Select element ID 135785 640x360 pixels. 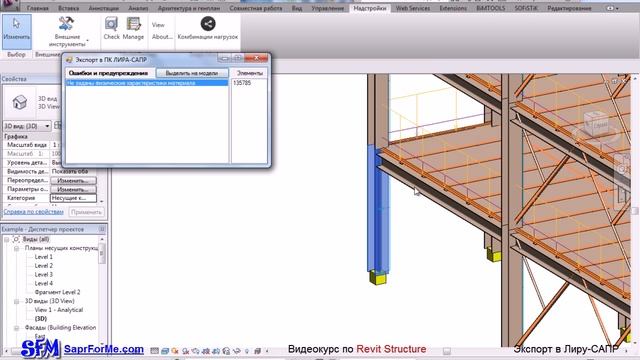242,83
